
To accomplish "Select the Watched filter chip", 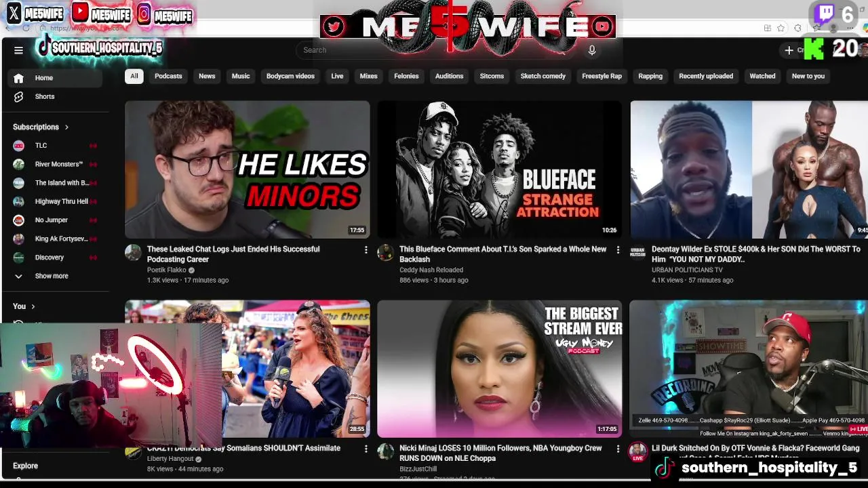I will pyautogui.click(x=762, y=77).
